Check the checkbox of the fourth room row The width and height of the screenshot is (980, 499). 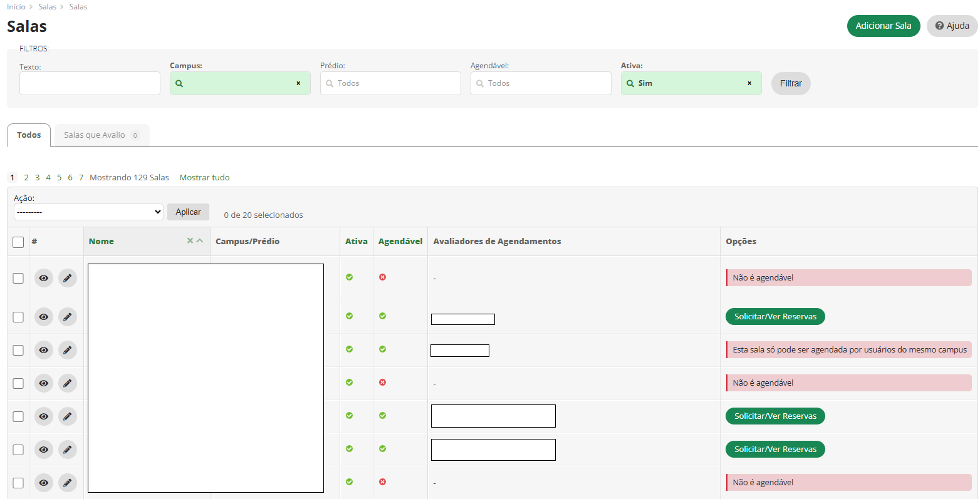coord(18,383)
